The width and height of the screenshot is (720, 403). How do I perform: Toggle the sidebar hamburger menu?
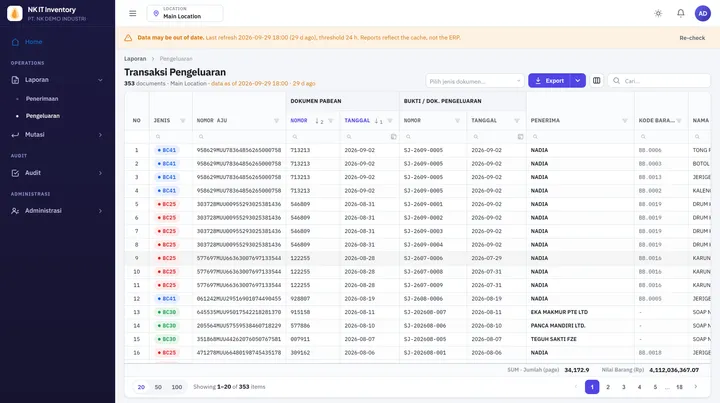point(133,13)
